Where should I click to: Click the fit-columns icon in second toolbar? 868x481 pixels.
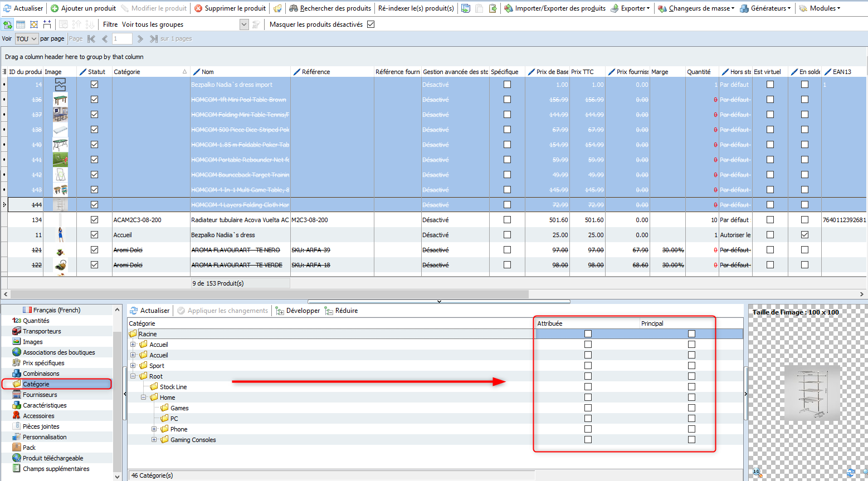[34, 24]
